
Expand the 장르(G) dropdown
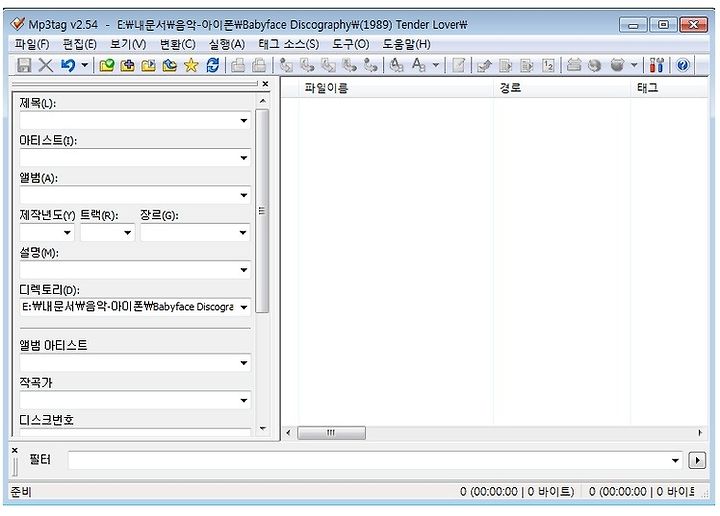tap(243, 233)
